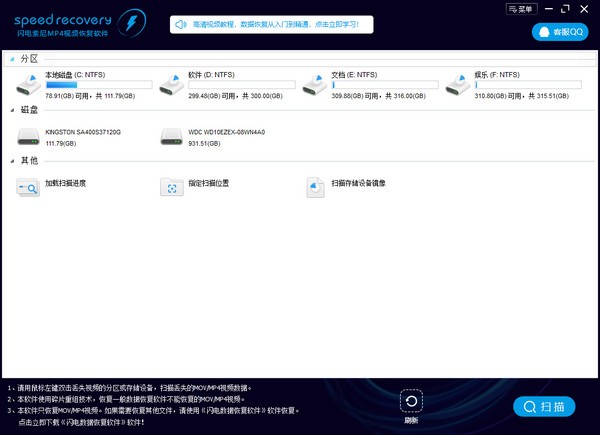Open the 菜单 menu in title bar
Viewport: 600px width, 435px height.
coord(517,8)
